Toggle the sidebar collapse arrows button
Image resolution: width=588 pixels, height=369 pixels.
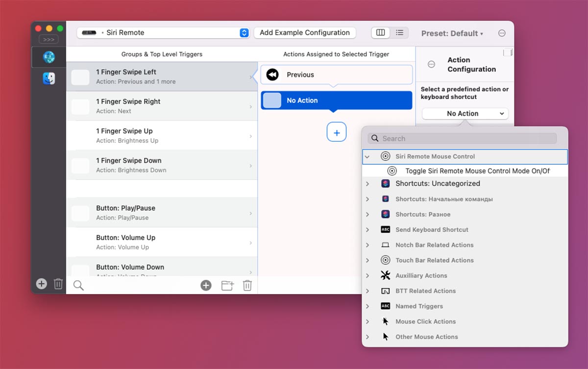click(49, 39)
